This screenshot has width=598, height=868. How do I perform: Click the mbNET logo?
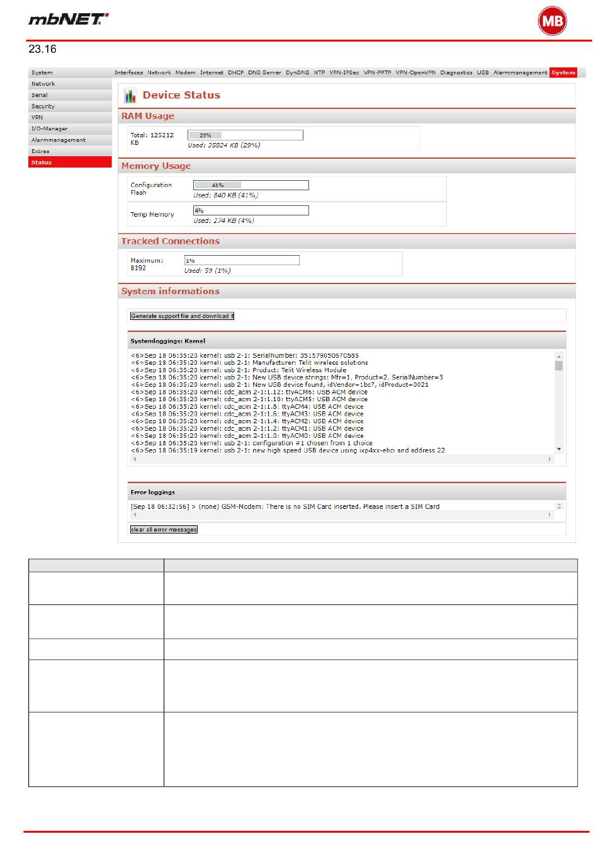click(68, 20)
